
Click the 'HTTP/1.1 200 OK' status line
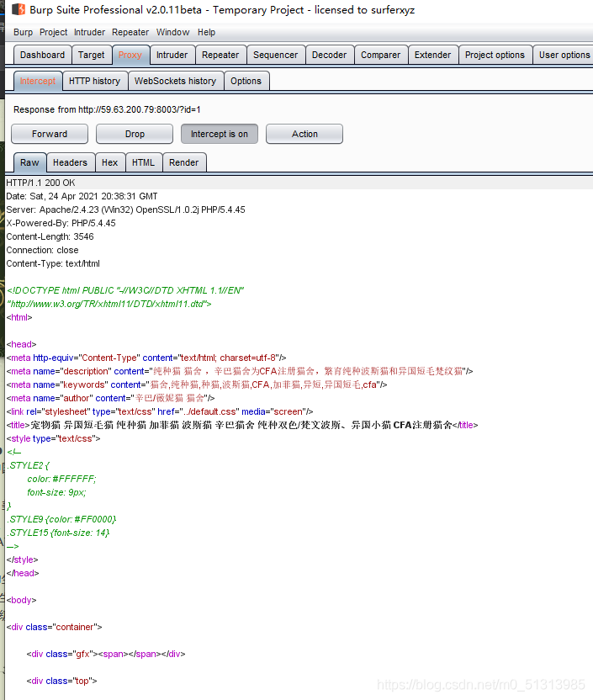pyautogui.click(x=40, y=183)
